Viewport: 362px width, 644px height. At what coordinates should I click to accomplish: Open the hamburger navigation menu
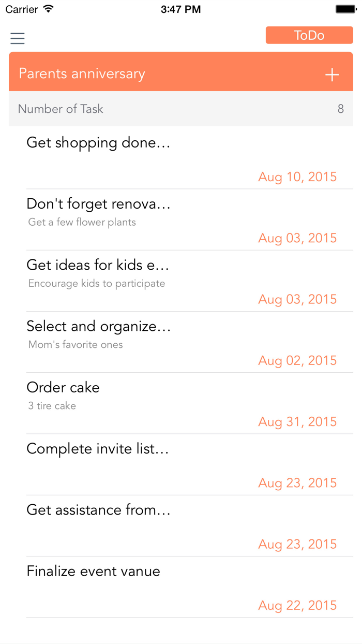point(17,38)
